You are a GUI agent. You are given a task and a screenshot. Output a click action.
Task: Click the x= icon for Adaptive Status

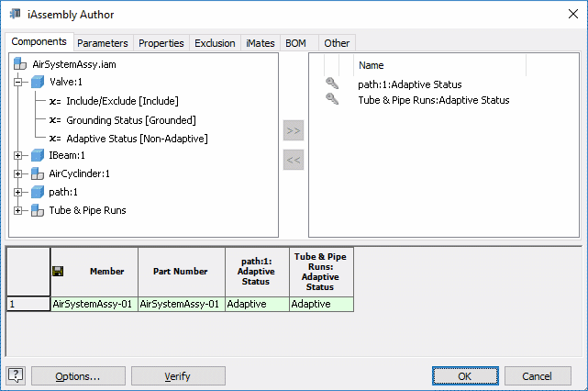click(55, 139)
